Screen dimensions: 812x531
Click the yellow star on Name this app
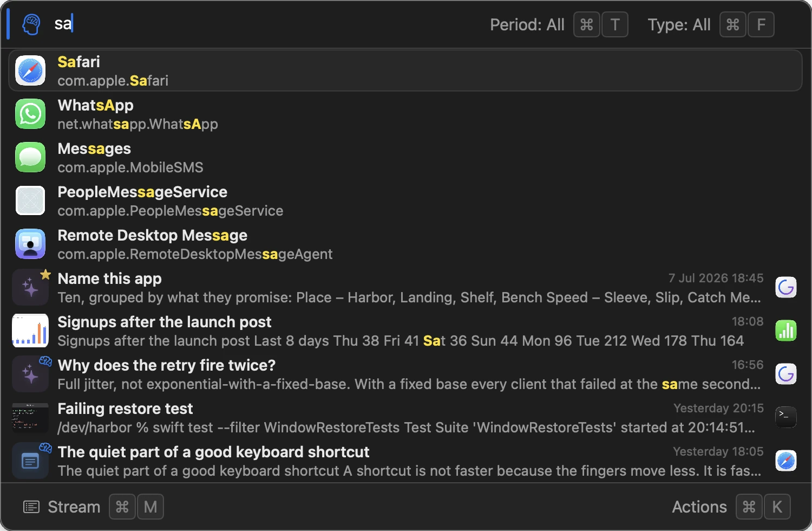coord(45,274)
